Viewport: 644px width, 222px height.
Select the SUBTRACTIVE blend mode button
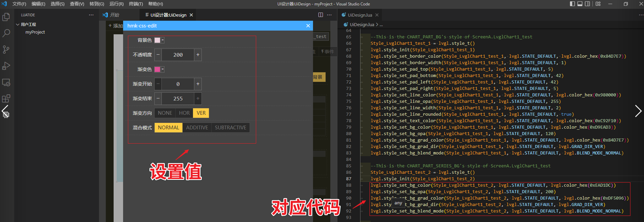coord(230,128)
